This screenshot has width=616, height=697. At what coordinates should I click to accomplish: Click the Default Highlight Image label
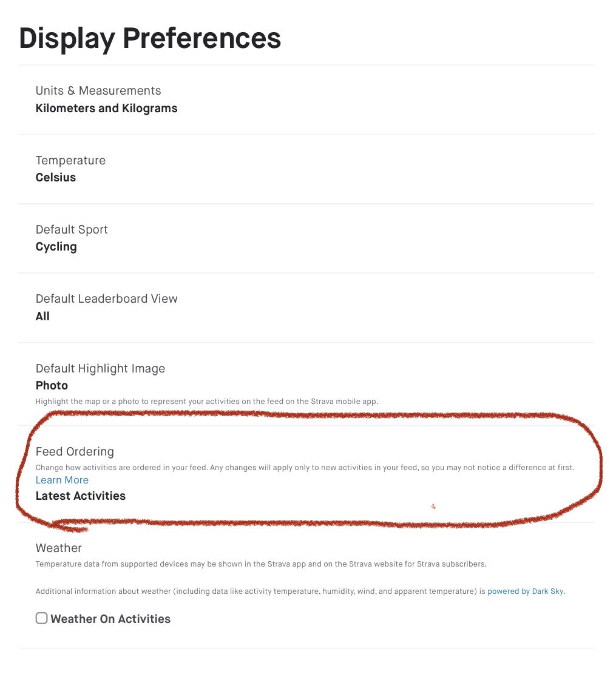[100, 368]
